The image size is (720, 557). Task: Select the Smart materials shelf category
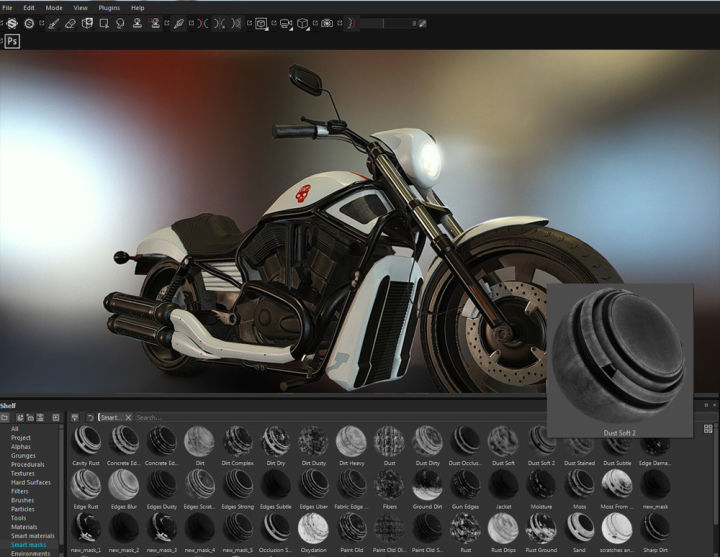[32, 537]
